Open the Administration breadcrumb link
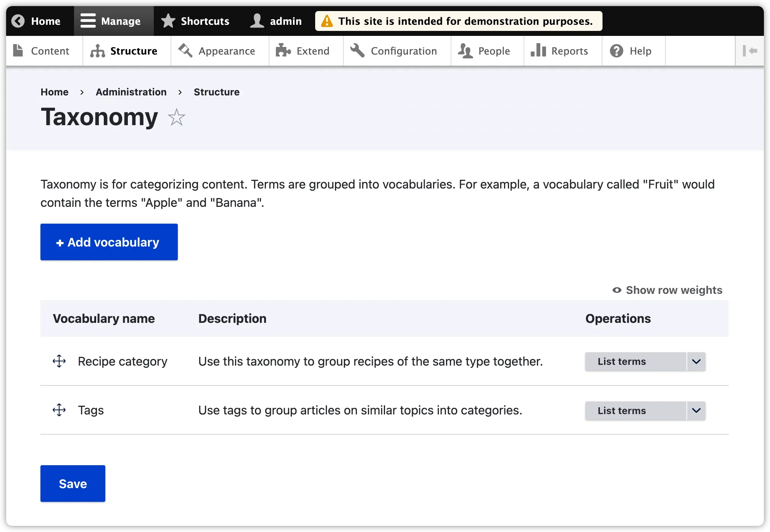The height and width of the screenshot is (532, 770). tap(131, 92)
